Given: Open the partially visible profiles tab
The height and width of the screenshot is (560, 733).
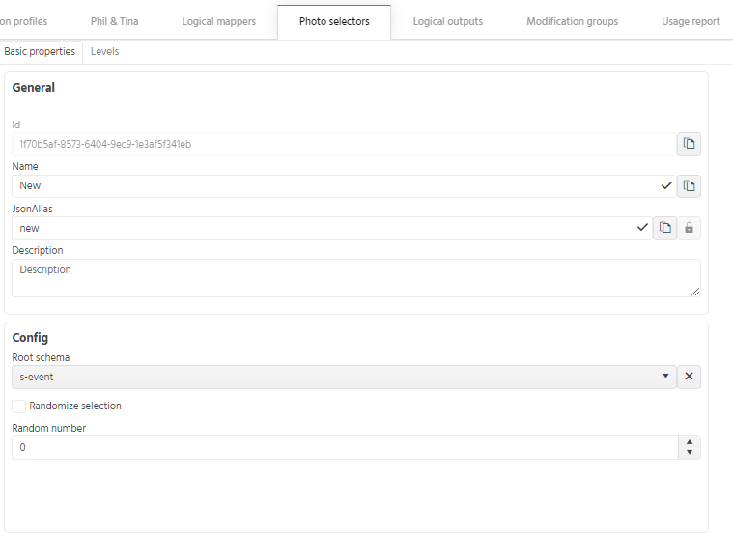Looking at the screenshot, I should (24, 21).
